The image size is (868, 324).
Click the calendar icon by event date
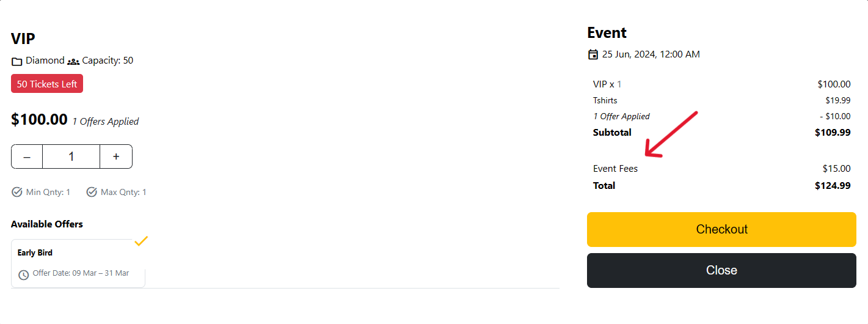click(593, 54)
